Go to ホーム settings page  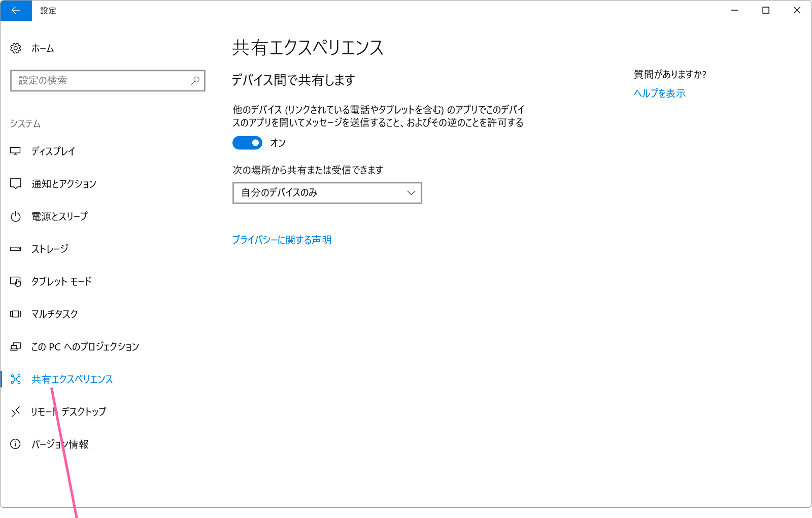pos(43,48)
